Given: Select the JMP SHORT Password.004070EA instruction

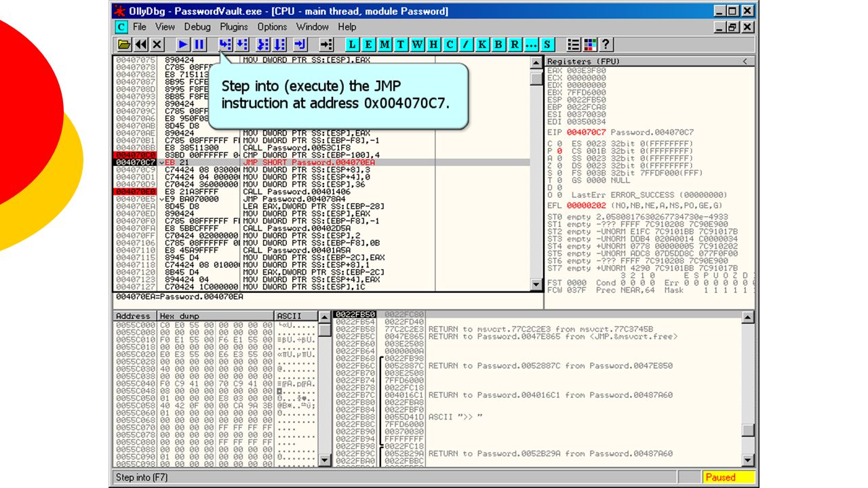Looking at the screenshot, I should pyautogui.click(x=309, y=163).
